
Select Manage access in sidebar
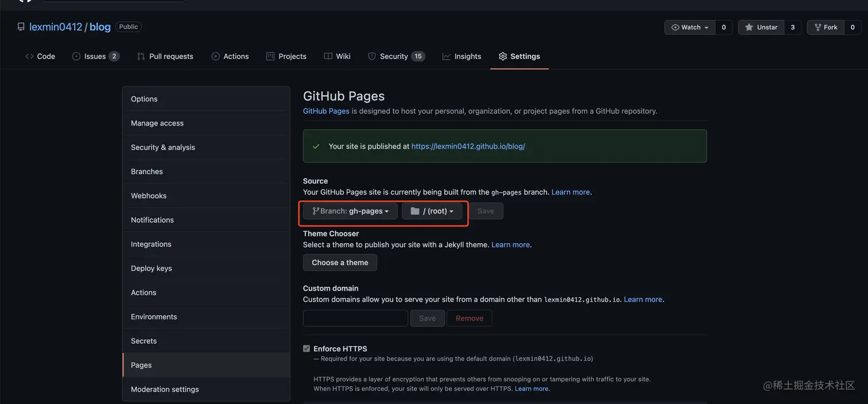(x=206, y=123)
